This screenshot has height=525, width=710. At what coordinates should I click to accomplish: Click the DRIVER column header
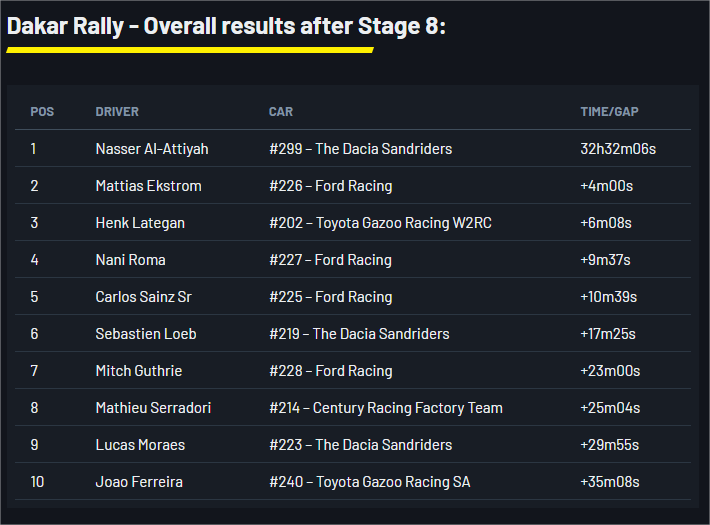[117, 112]
